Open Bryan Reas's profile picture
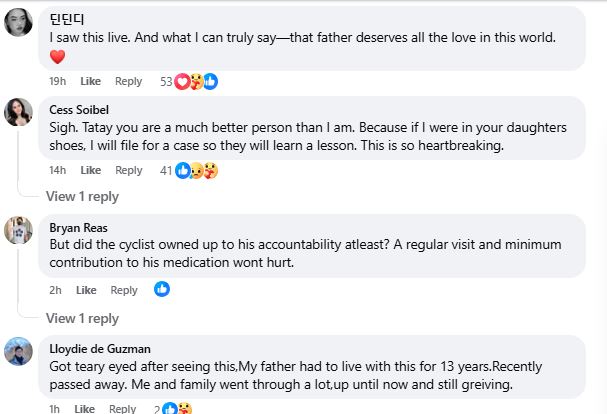Image resolution: width=607 pixels, height=414 pixels. (x=19, y=231)
